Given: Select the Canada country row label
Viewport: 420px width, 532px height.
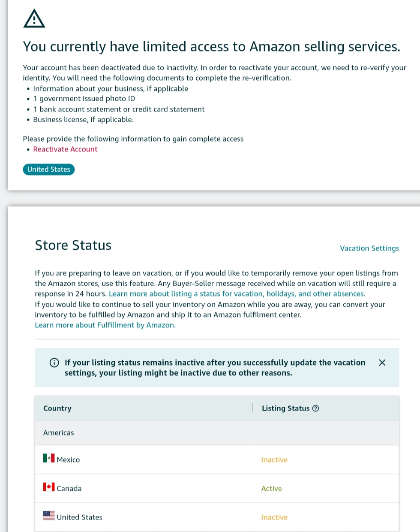Looking at the screenshot, I should (69, 488).
